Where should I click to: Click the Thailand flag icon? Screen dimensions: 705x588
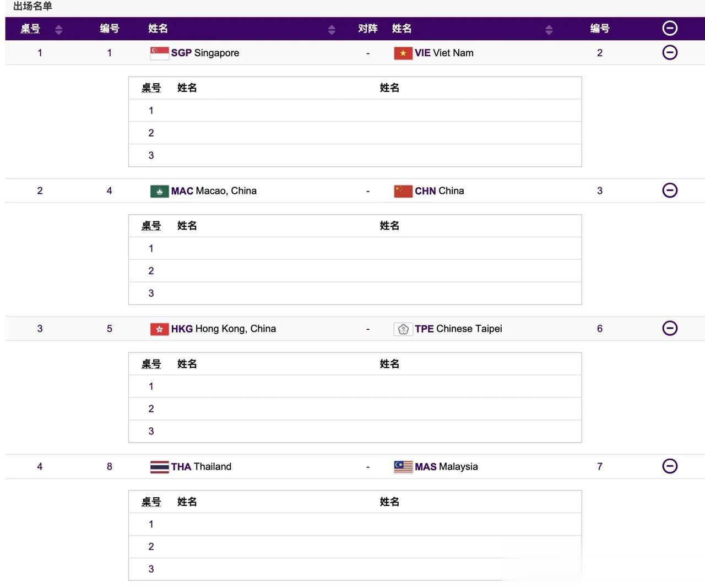point(159,467)
